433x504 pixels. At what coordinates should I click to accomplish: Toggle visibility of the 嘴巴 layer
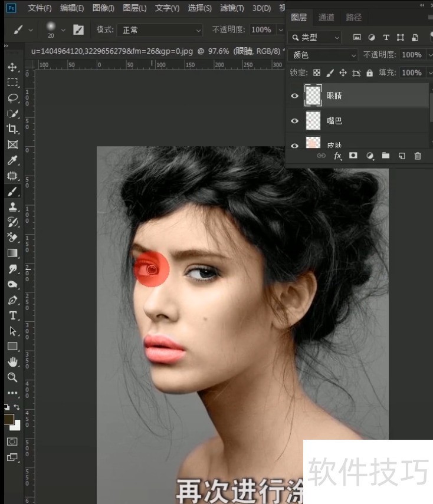click(x=295, y=121)
